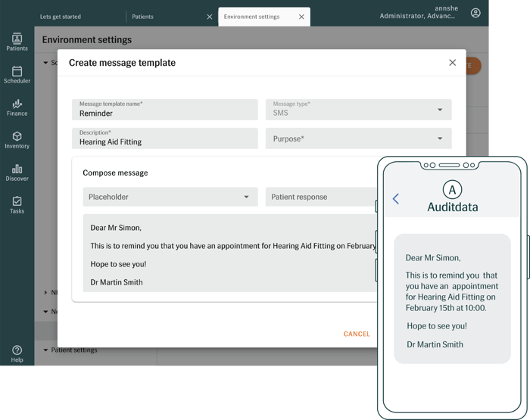Switch to the Patients tab
Screen dimensions: 530x420
(142, 17)
